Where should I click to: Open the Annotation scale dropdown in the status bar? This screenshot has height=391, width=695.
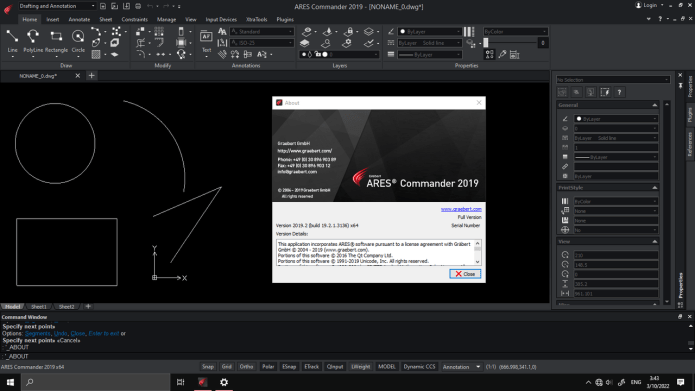tap(461, 367)
